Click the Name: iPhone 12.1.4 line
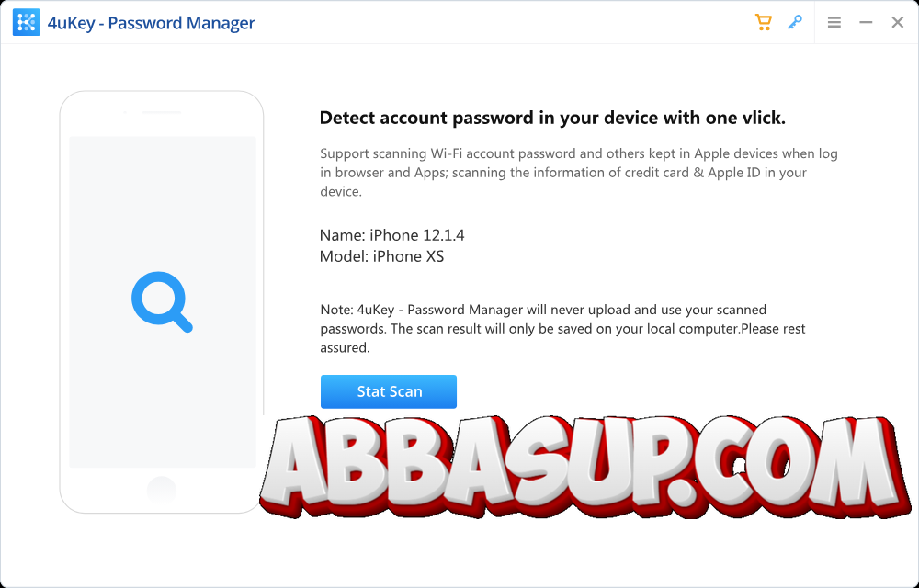This screenshot has height=588, width=919. pos(391,235)
